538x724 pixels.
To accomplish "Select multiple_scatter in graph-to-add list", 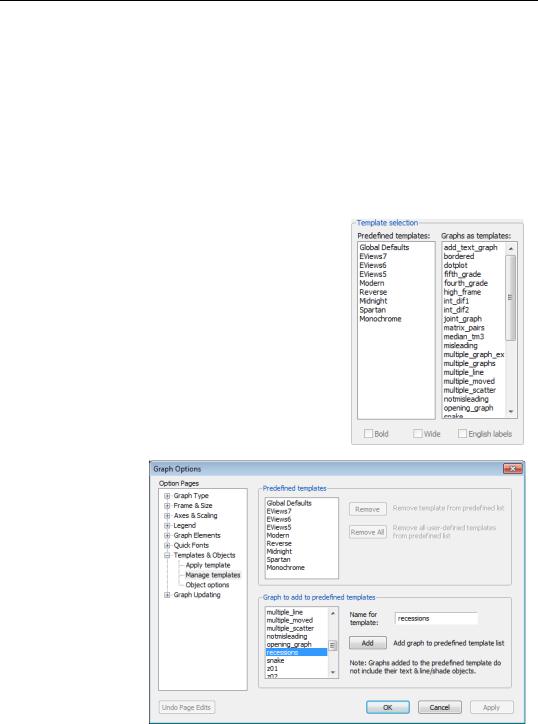I will (x=290, y=628).
